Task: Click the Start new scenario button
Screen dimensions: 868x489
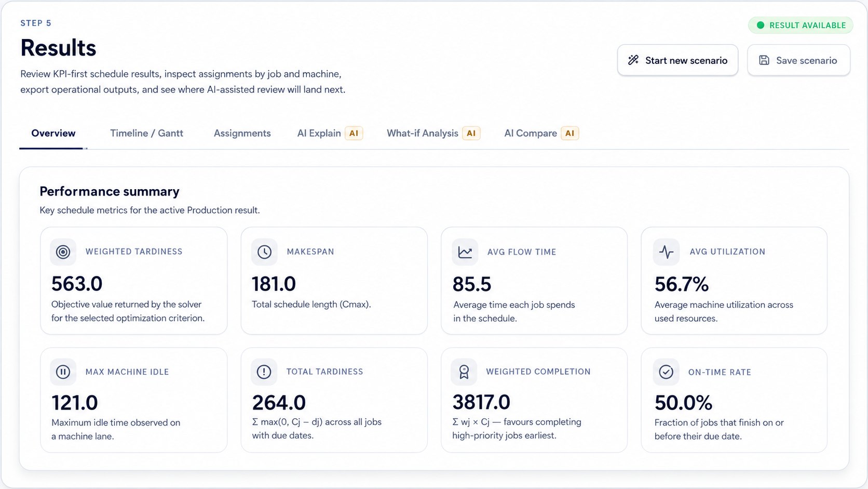Action: (677, 60)
